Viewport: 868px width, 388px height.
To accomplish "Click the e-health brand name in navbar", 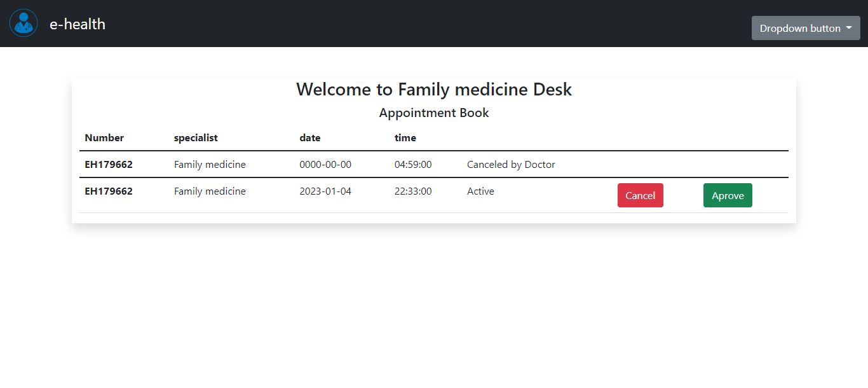I will point(77,24).
